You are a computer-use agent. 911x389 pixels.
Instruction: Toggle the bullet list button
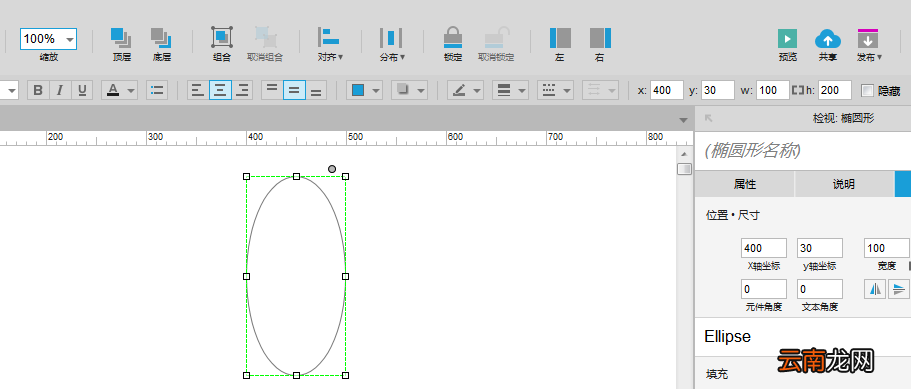(157, 90)
